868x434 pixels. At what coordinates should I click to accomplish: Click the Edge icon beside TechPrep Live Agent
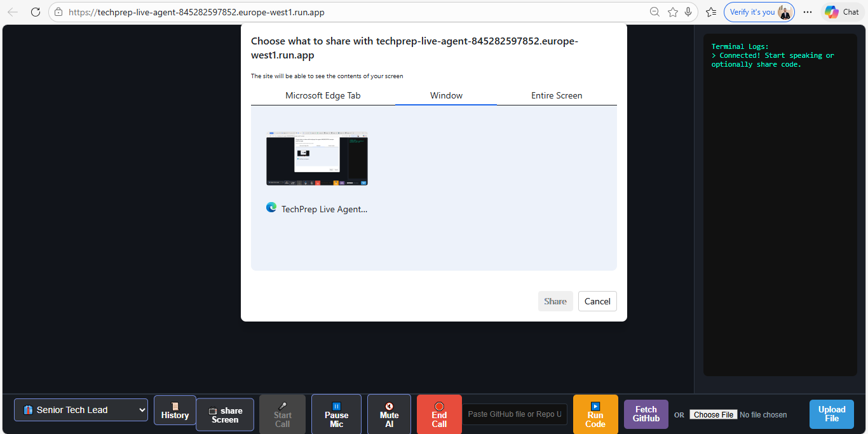point(271,207)
